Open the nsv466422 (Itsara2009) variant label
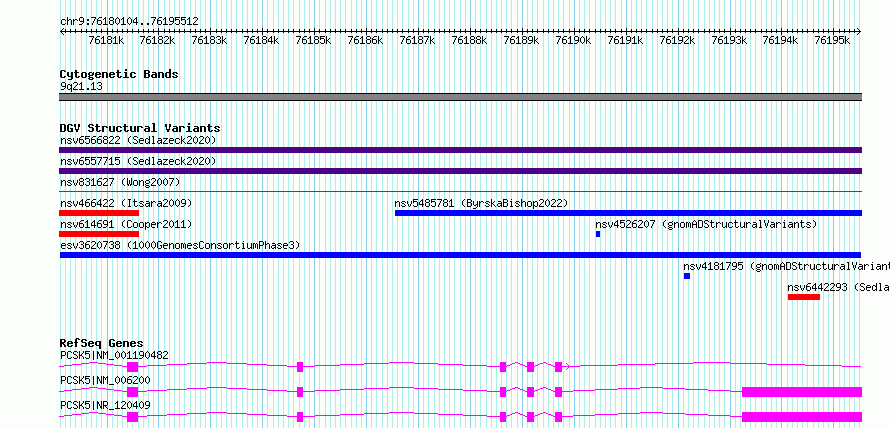The image size is (890, 428). pos(126,203)
